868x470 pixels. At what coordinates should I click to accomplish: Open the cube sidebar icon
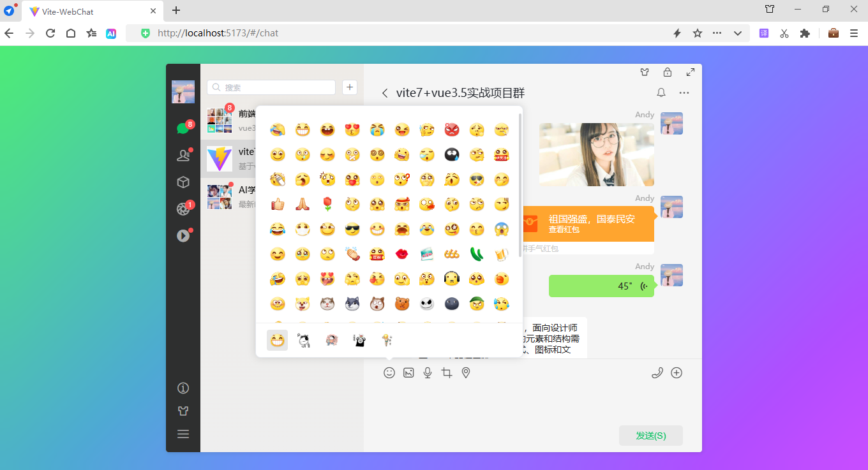click(183, 182)
